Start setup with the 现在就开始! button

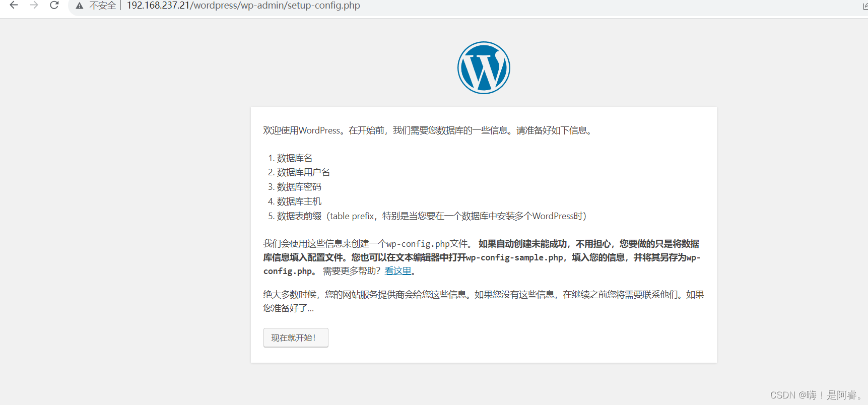[x=296, y=337]
